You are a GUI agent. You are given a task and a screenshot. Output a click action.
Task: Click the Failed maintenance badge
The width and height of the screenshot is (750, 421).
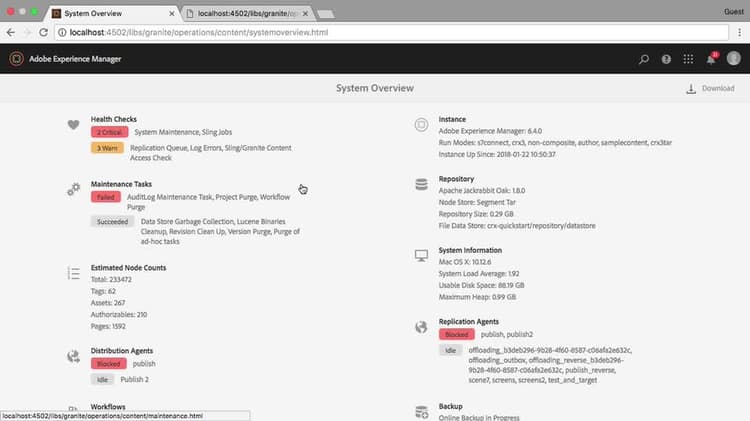[x=106, y=197]
